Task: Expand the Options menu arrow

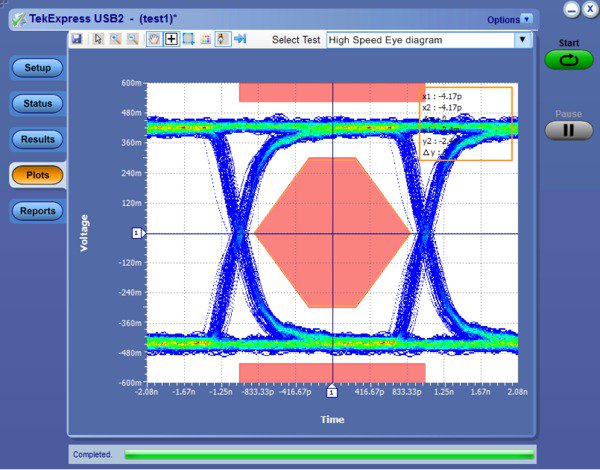Action: (527, 19)
